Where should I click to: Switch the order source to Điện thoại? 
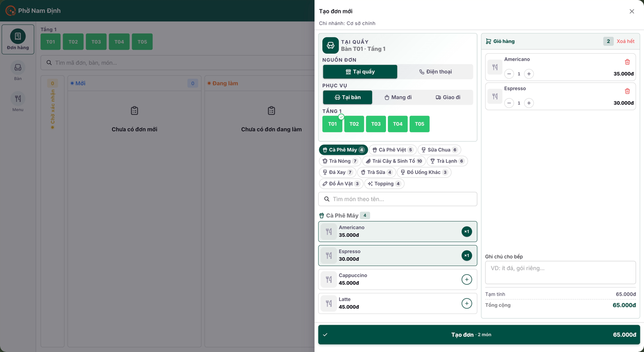(x=435, y=72)
